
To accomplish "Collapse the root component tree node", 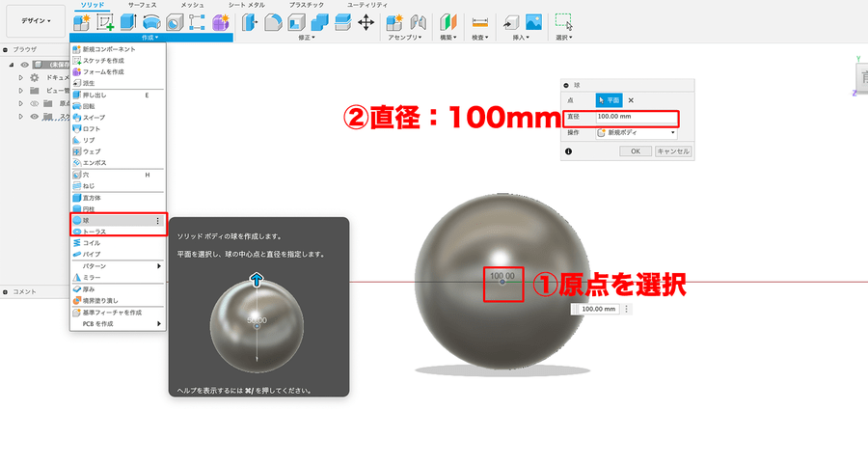I will coord(11,65).
